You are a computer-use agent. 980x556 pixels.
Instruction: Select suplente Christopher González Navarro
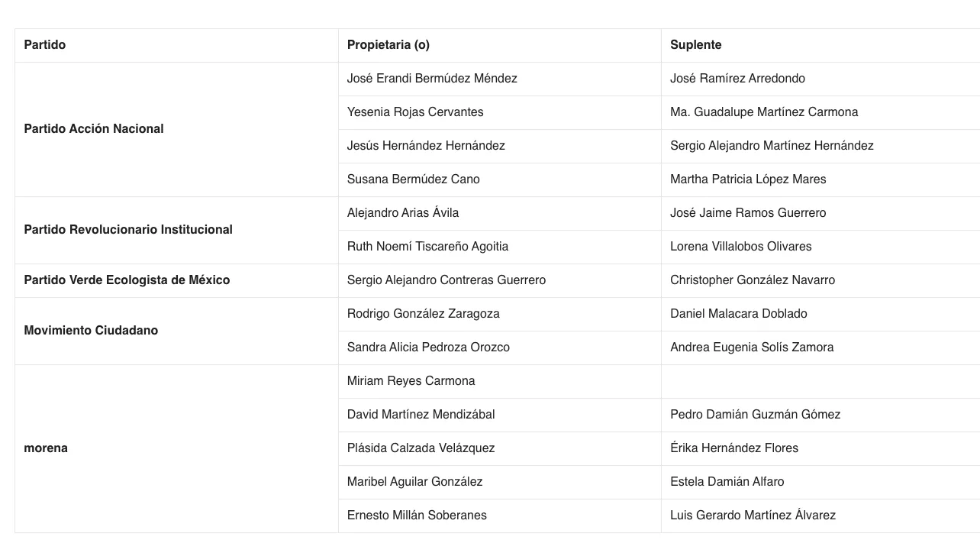(x=753, y=280)
